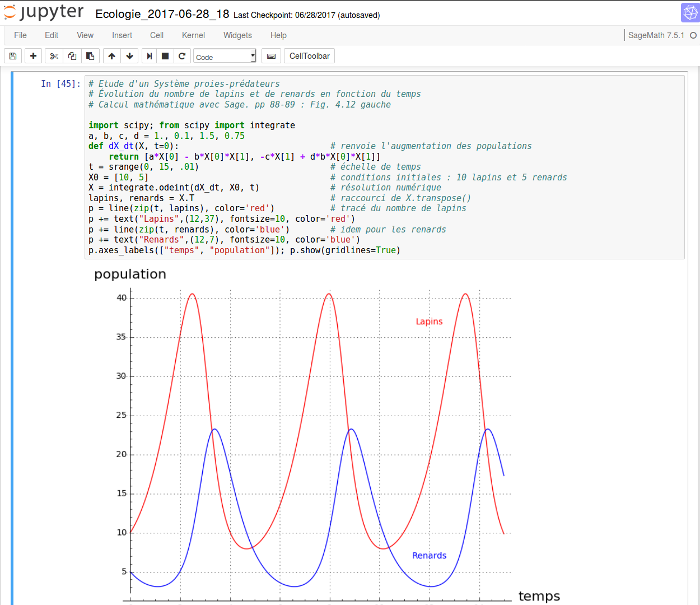
Task: Run cell and select next
Action: click(150, 56)
